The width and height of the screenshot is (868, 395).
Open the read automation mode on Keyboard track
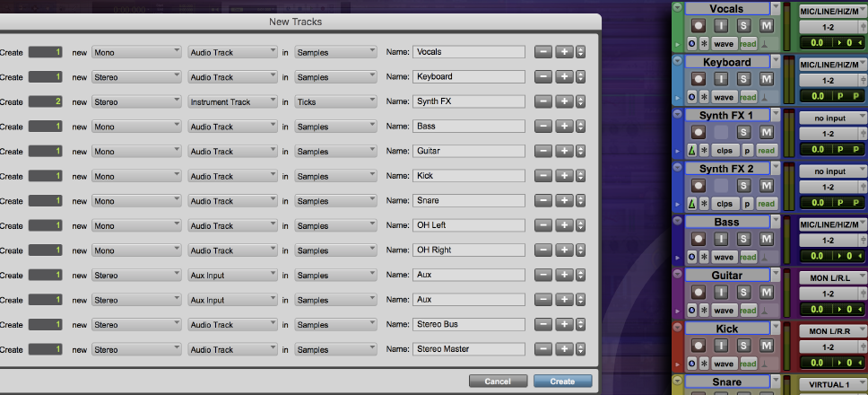pyautogui.click(x=748, y=97)
